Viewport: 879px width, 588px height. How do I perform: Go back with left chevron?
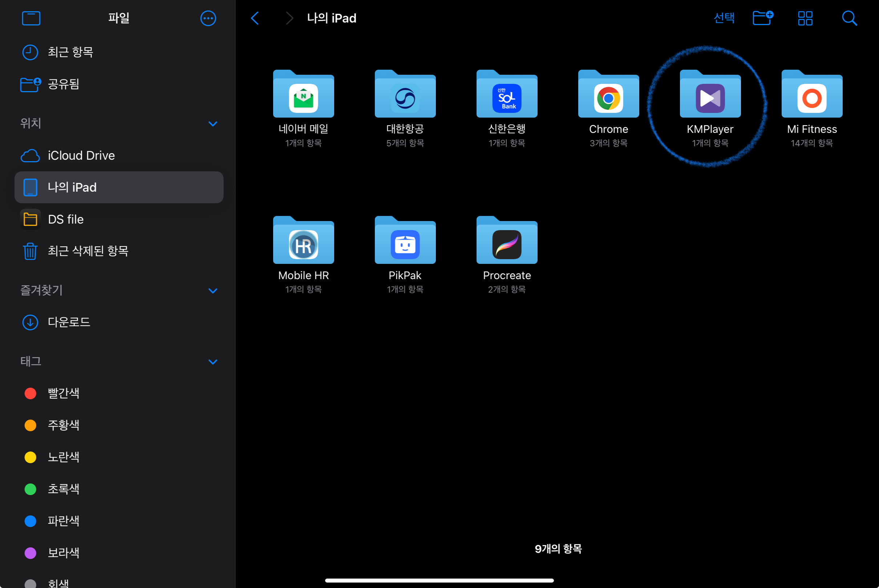click(x=255, y=18)
